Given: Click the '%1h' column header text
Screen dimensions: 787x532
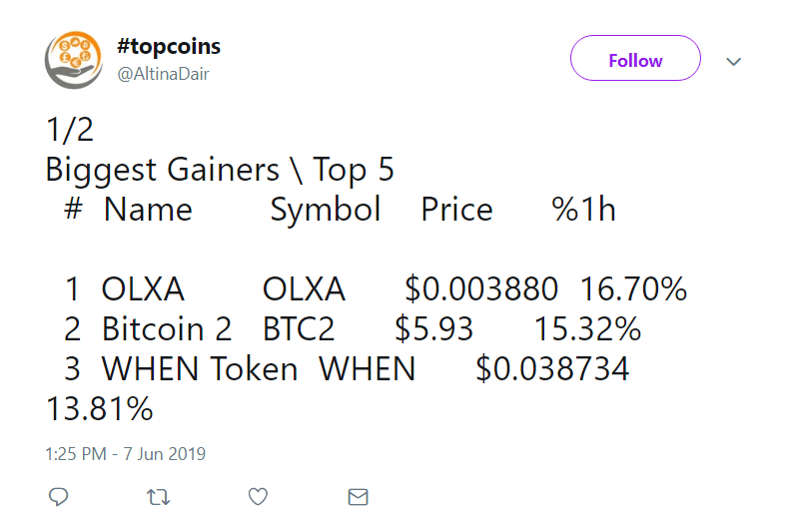Looking at the screenshot, I should tap(584, 210).
